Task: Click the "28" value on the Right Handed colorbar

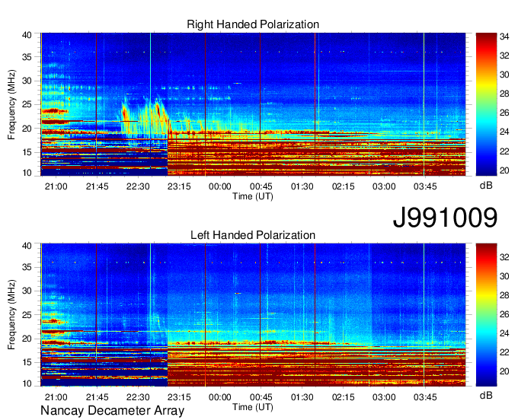Action: [x=504, y=94]
